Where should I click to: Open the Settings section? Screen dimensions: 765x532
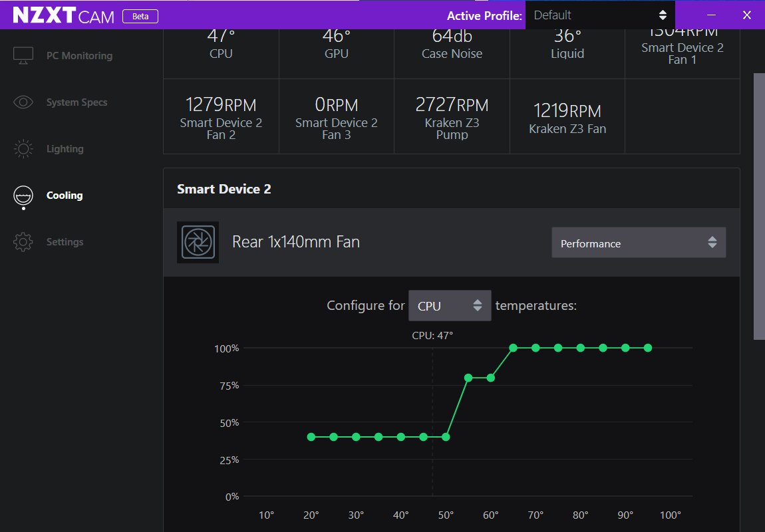[65, 242]
